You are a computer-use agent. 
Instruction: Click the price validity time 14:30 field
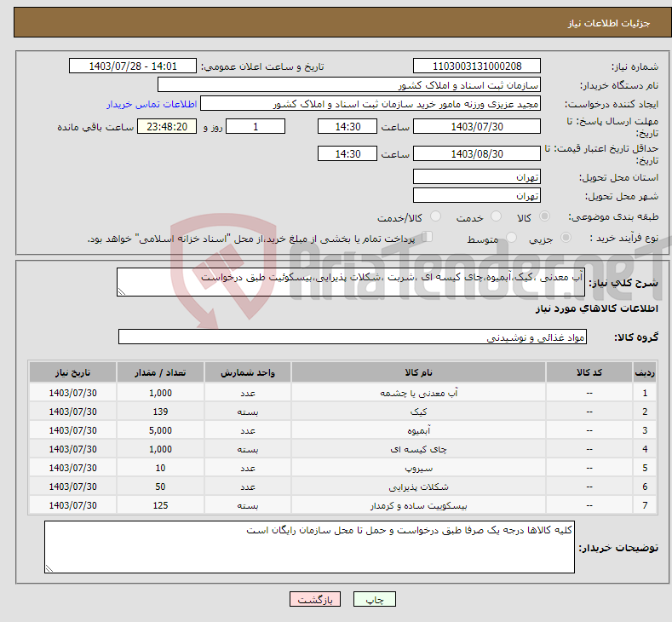click(x=347, y=153)
